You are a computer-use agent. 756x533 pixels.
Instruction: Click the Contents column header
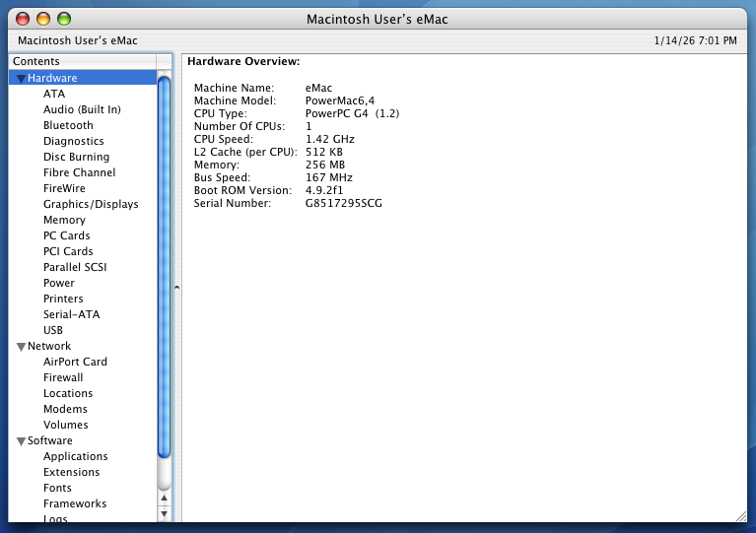click(83, 61)
